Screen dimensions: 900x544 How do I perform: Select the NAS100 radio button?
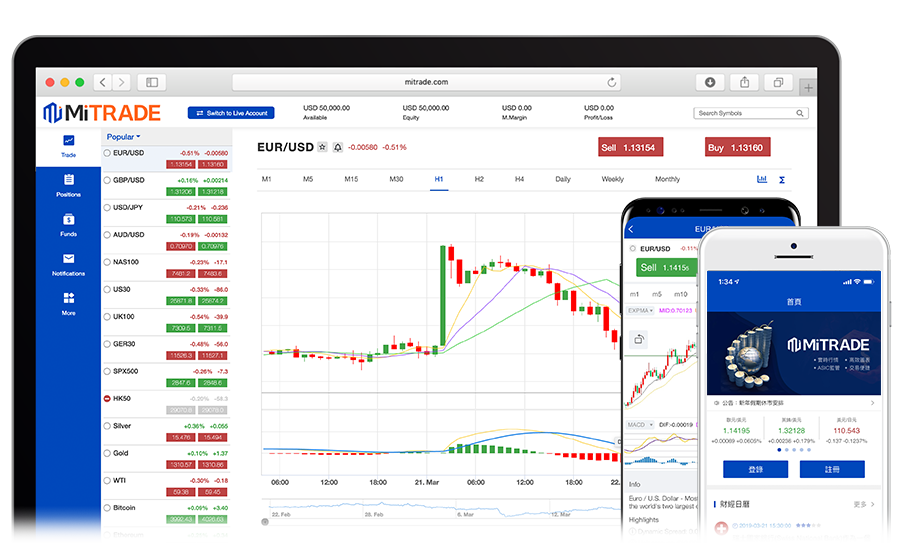[x=108, y=262]
